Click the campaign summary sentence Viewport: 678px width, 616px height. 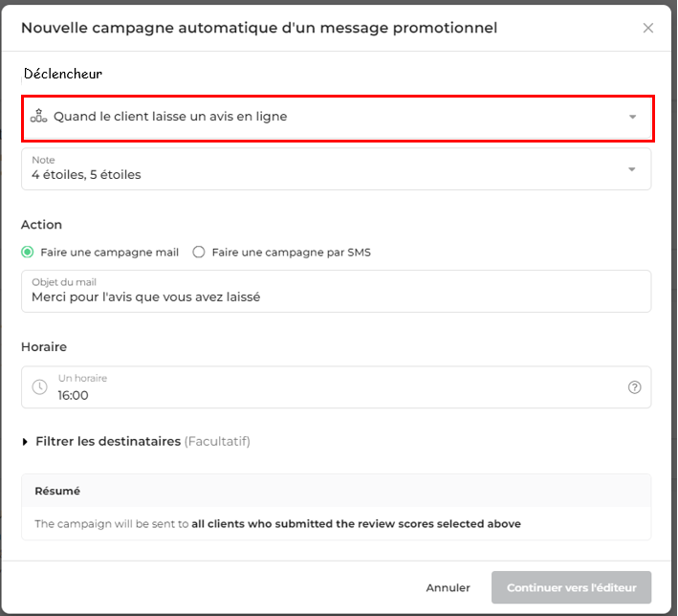(277, 524)
